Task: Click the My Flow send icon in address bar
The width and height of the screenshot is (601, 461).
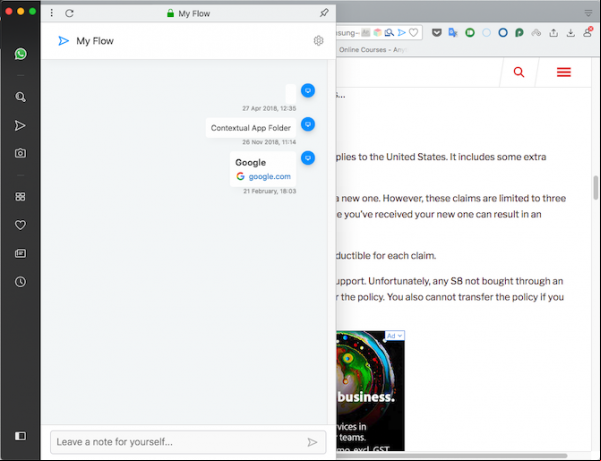Action: (x=402, y=33)
